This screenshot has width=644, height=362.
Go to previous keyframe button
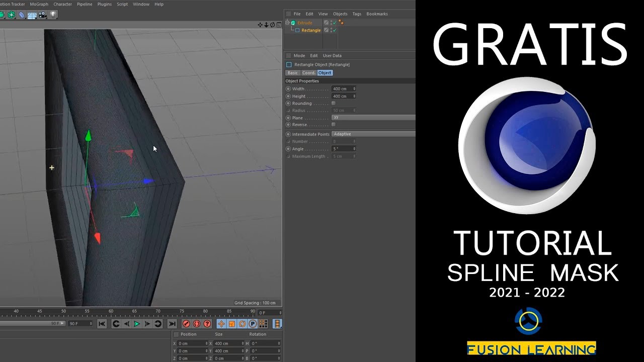coord(116,324)
